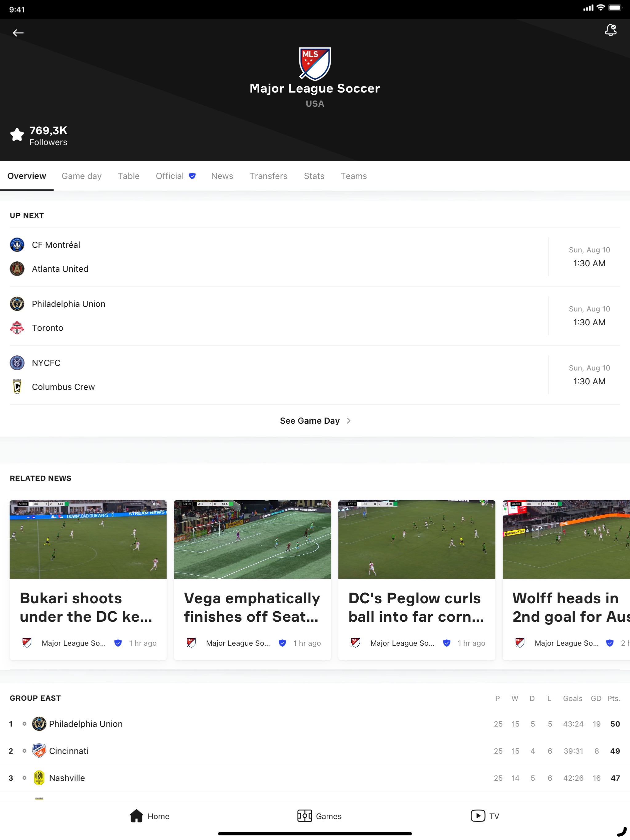Tap Cincinnati crest in standings
This screenshot has height=840, width=630.
tap(39, 751)
